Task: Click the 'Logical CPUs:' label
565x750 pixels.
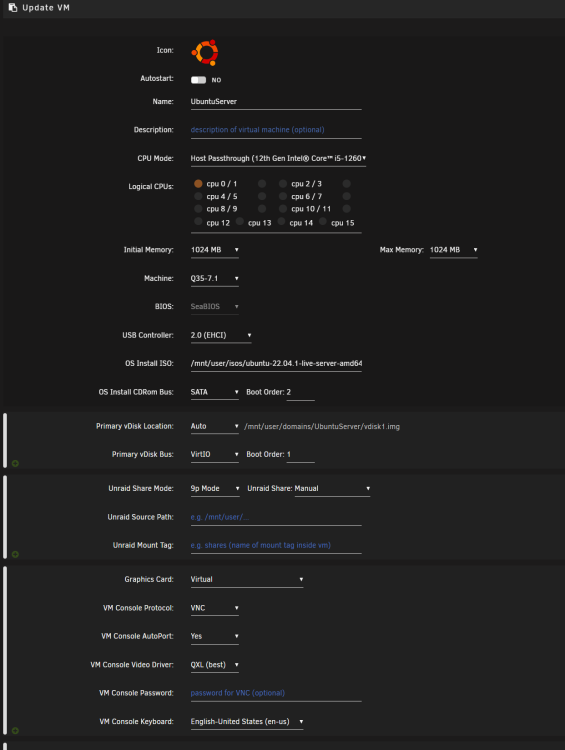Action: pos(151,187)
